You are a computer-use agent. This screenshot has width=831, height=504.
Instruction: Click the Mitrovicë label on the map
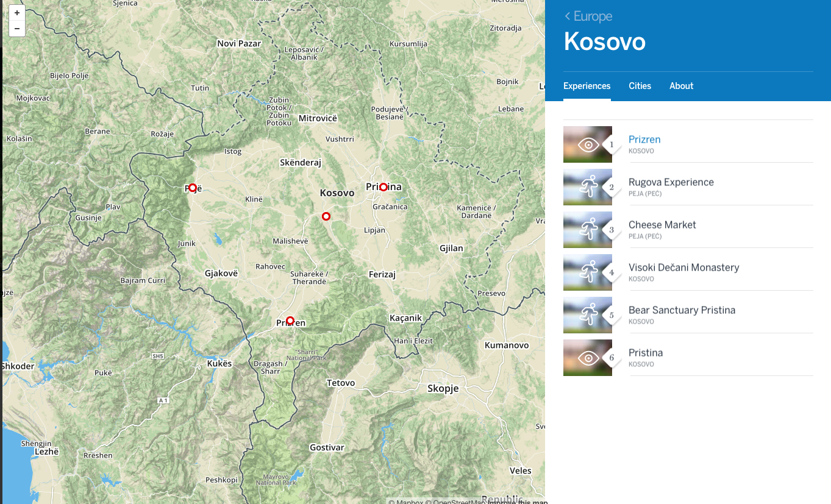tap(318, 118)
